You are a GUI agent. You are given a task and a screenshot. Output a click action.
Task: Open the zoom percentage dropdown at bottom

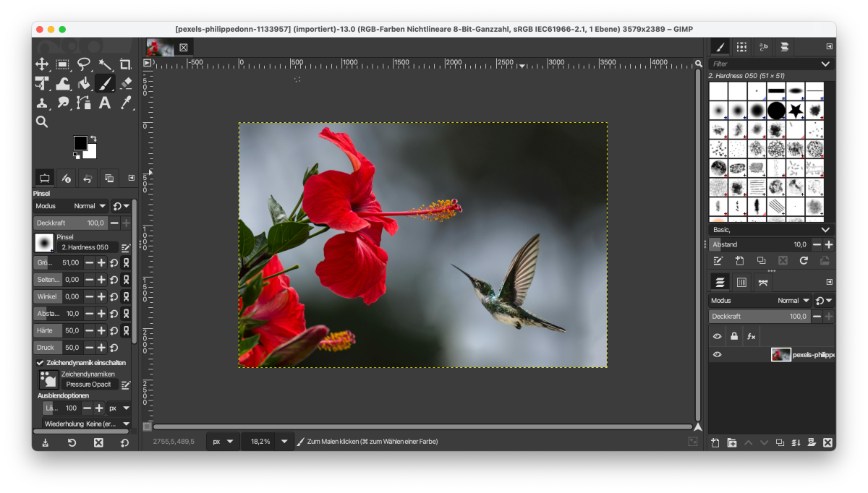284,441
